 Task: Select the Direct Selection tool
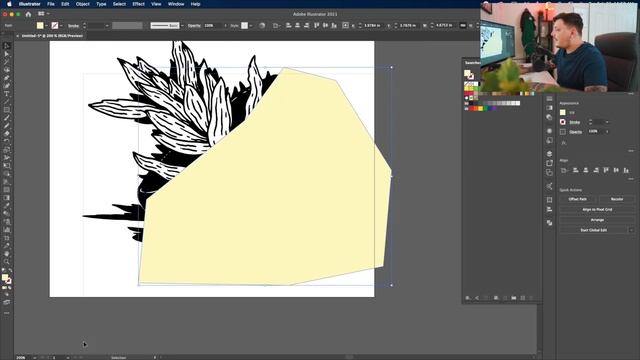pos(7,54)
